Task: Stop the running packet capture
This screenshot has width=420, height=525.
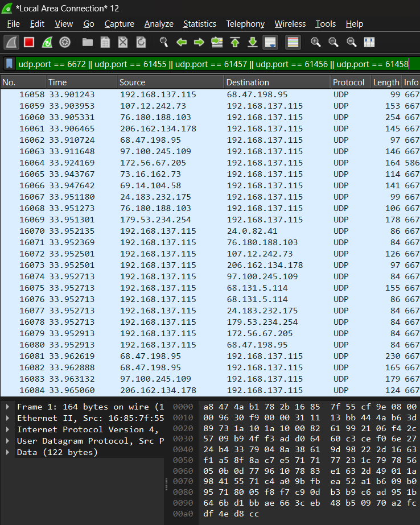Action: pyautogui.click(x=28, y=43)
